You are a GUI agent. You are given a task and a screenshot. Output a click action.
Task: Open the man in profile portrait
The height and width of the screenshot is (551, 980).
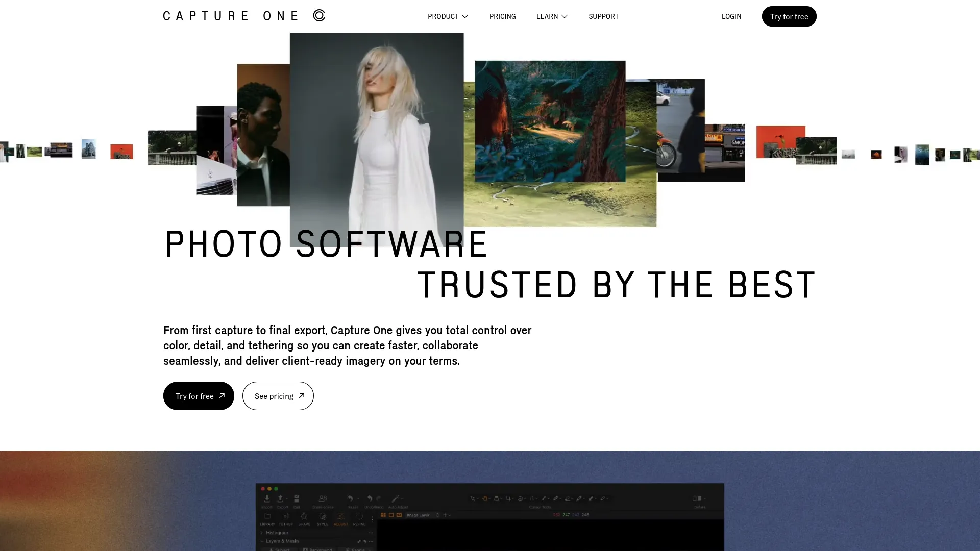click(263, 135)
